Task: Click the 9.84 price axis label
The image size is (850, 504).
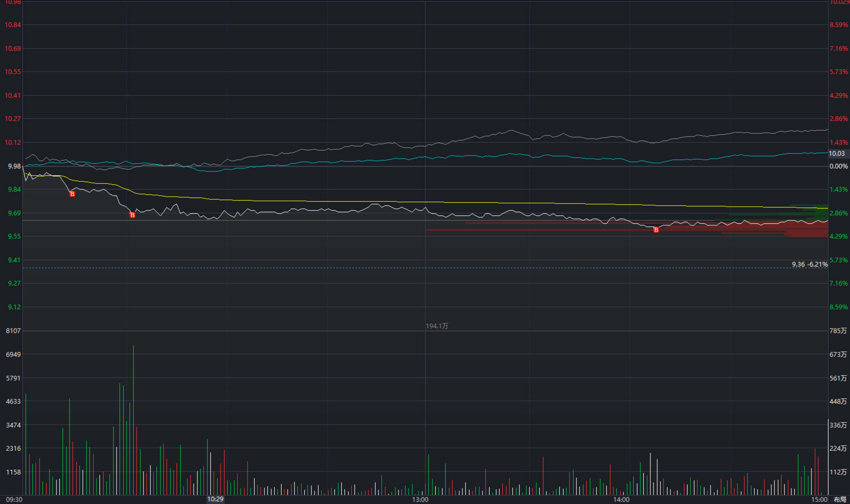Action: (x=14, y=190)
